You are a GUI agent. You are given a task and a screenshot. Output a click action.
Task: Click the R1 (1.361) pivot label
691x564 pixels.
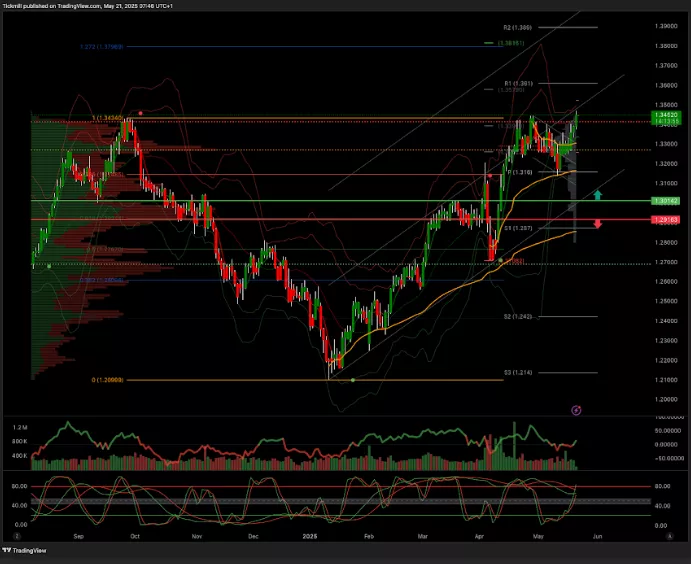(x=517, y=83)
